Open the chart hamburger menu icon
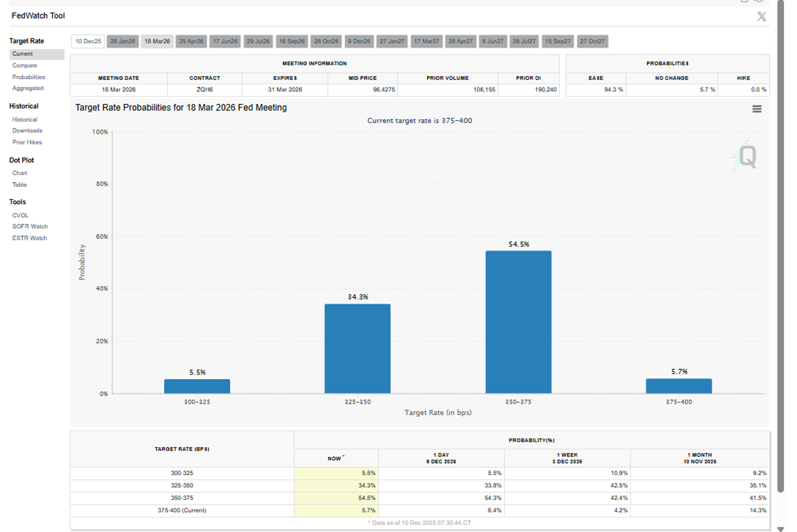The width and height of the screenshot is (797, 532). point(757,109)
